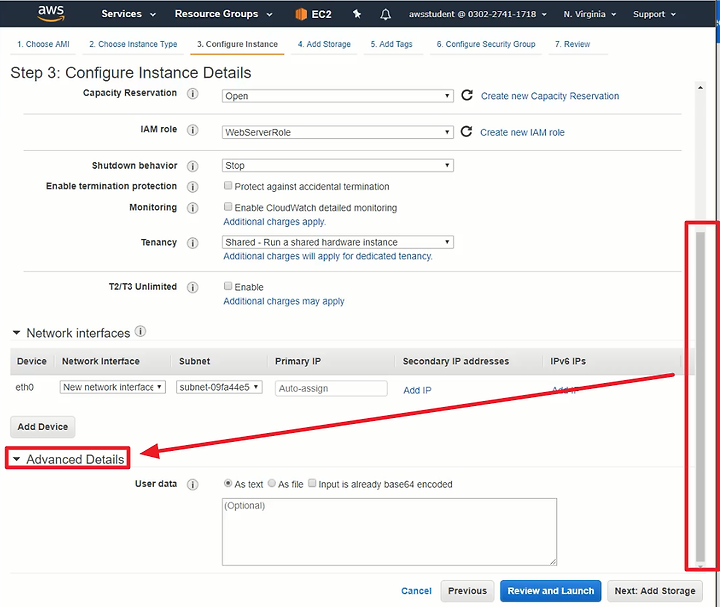The image size is (720, 607).
Task: Click the T2/T3 Unlimited info icon
Action: click(192, 287)
